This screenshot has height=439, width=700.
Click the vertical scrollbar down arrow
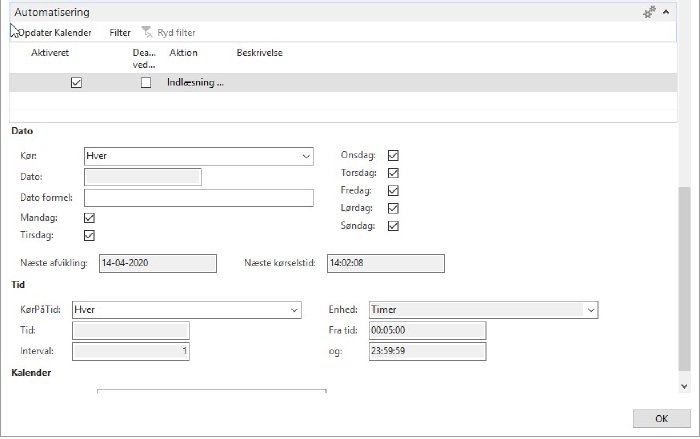click(684, 385)
